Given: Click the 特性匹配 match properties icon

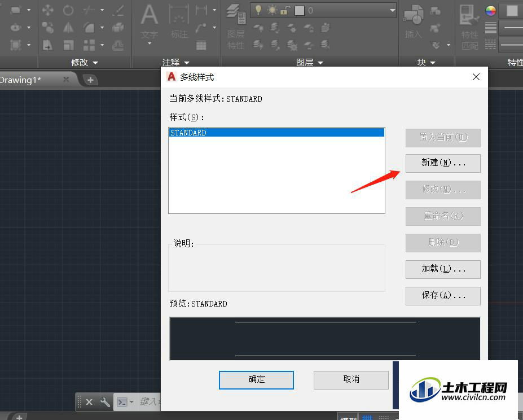Looking at the screenshot, I should (469, 15).
